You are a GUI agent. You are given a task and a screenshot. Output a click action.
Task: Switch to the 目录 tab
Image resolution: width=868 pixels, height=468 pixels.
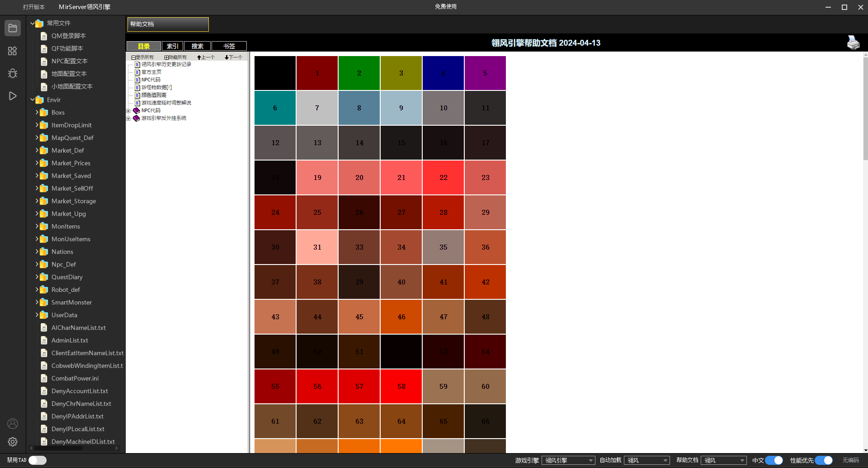[x=144, y=46]
